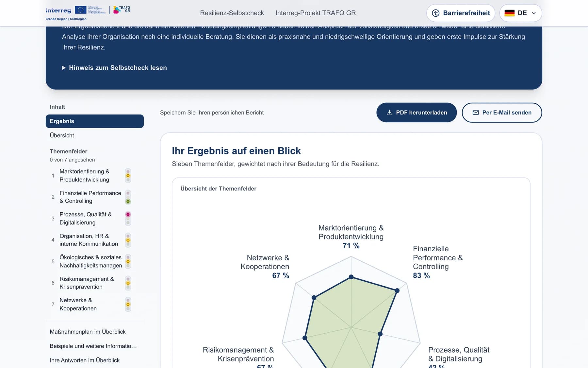This screenshot has height=368, width=588.
Task: Click the radar chart label 'Netzwerke & Kooperationen 67 %'
Action: (265, 267)
